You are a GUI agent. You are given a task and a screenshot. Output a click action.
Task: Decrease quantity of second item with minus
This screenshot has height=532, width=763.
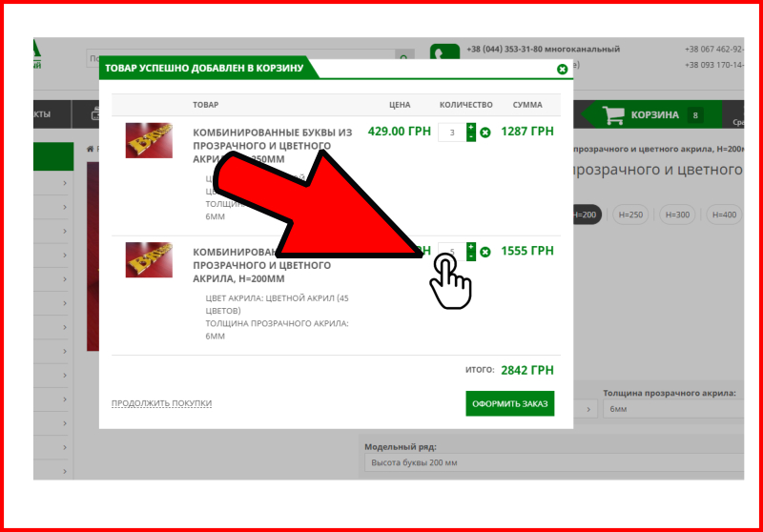pos(471,256)
